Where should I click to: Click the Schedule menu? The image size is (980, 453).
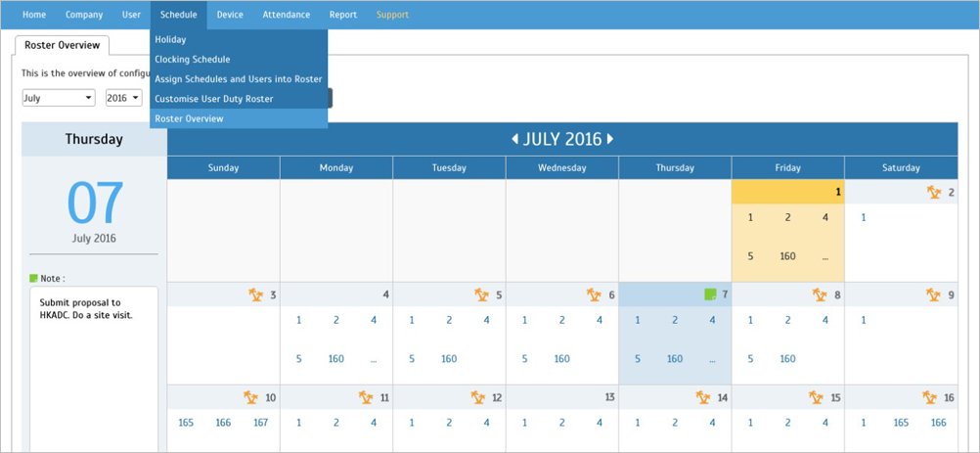(x=179, y=15)
